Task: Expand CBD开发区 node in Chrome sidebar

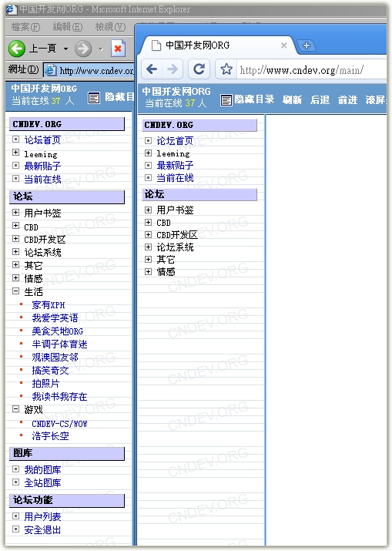Action: [148, 234]
